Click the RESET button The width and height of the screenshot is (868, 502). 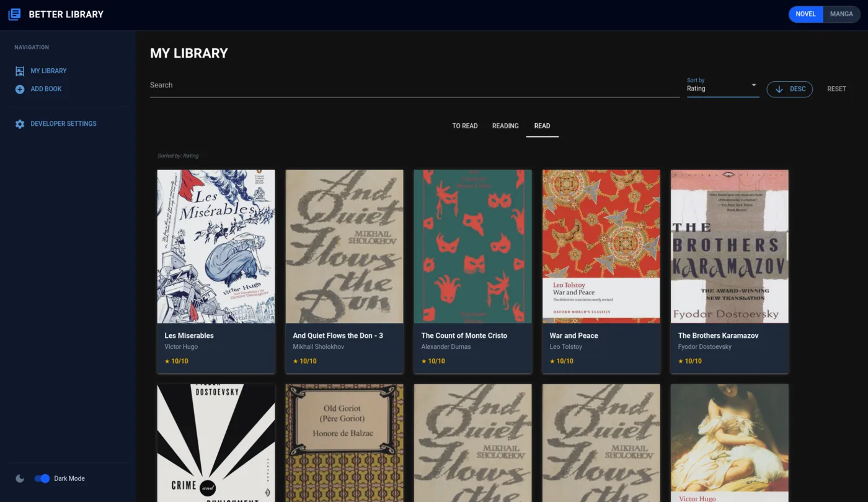point(836,89)
